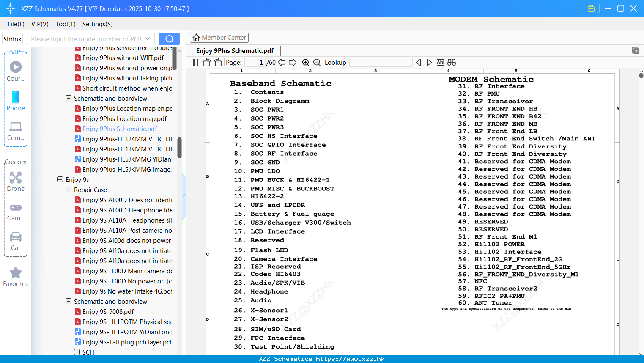644x363 pixels.
Task: Click the blue search button
Action: pyautogui.click(x=169, y=39)
